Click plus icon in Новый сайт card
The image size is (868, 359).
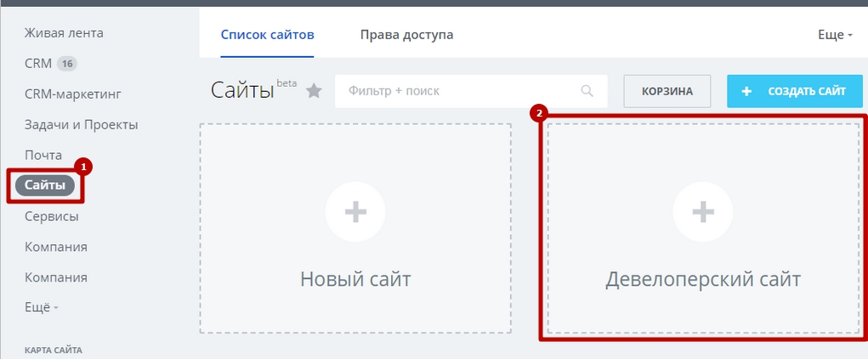tap(355, 212)
